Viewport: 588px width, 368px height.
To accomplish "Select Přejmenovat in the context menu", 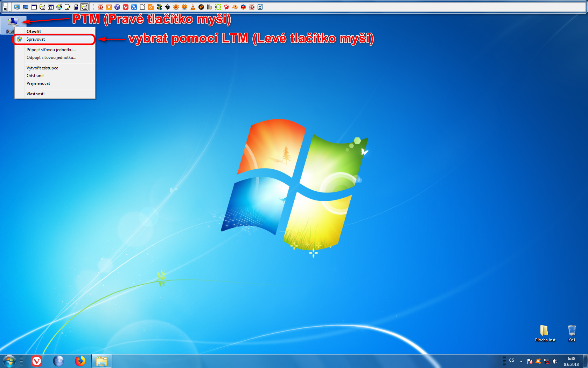I will [55, 83].
